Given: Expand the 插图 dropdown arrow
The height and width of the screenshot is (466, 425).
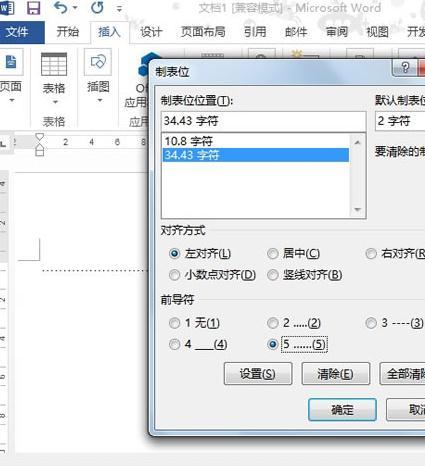Looking at the screenshot, I should [x=100, y=100].
